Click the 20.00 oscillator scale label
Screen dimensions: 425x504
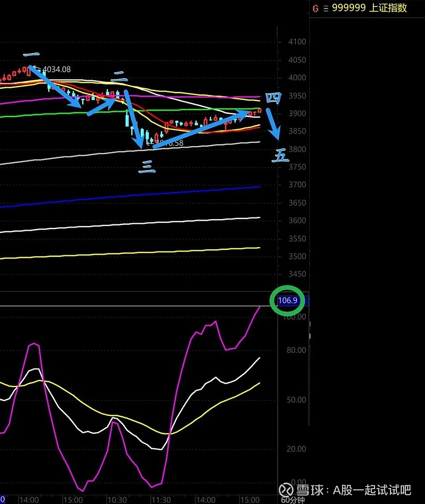(x=296, y=449)
